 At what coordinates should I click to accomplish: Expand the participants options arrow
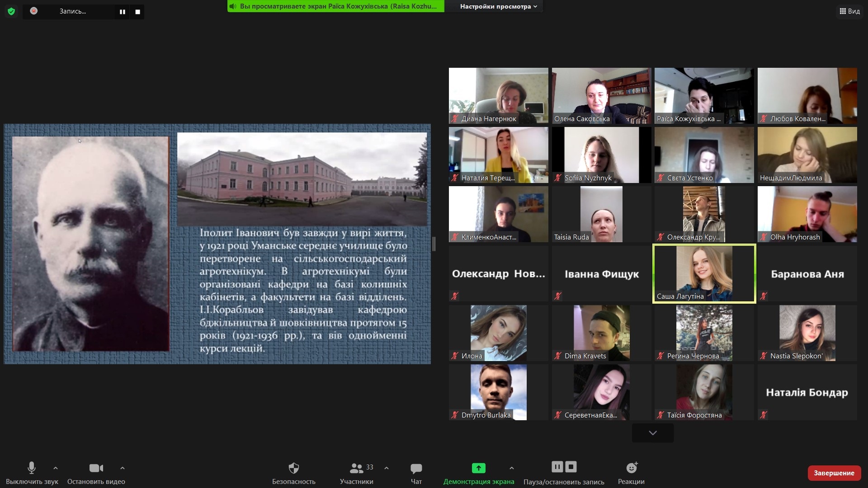click(x=387, y=468)
